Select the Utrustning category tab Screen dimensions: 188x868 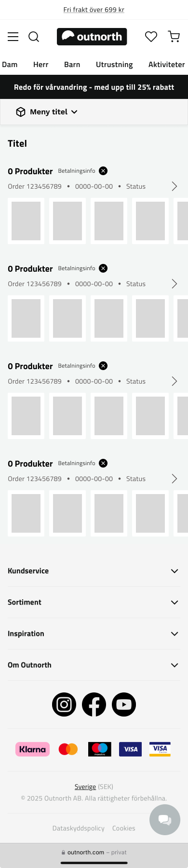click(x=114, y=65)
